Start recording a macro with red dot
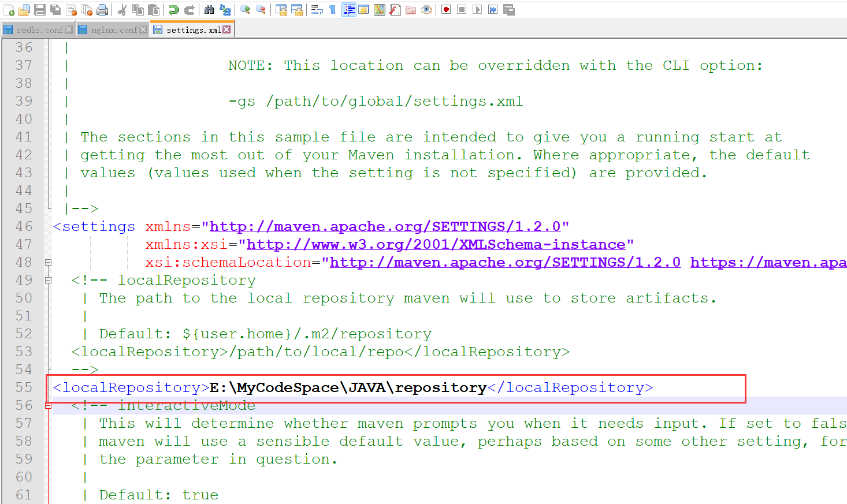 (446, 10)
